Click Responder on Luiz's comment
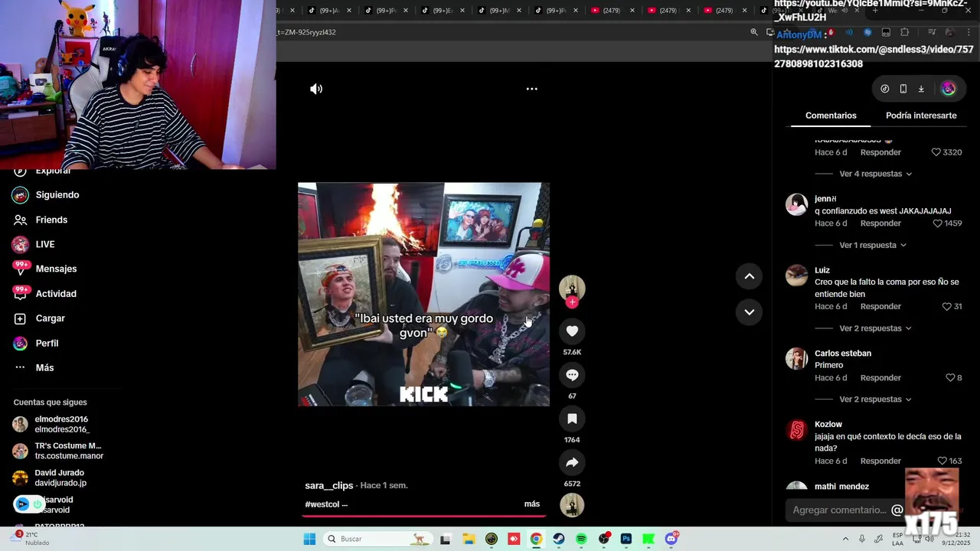 880,306
